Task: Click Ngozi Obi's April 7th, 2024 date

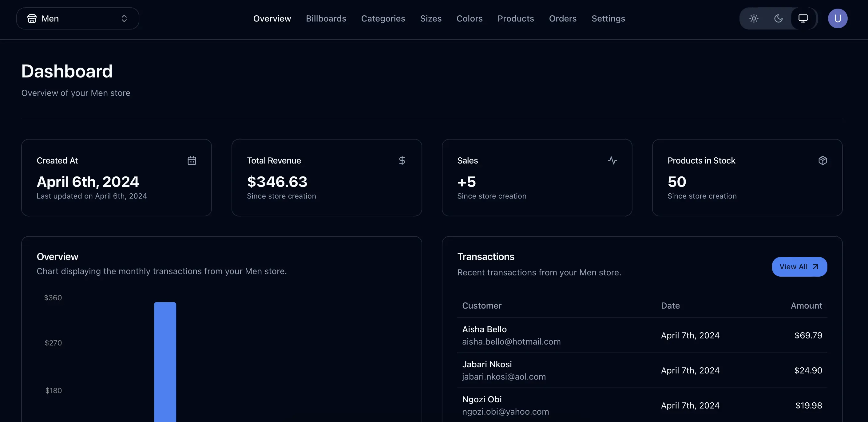Action: click(x=690, y=405)
